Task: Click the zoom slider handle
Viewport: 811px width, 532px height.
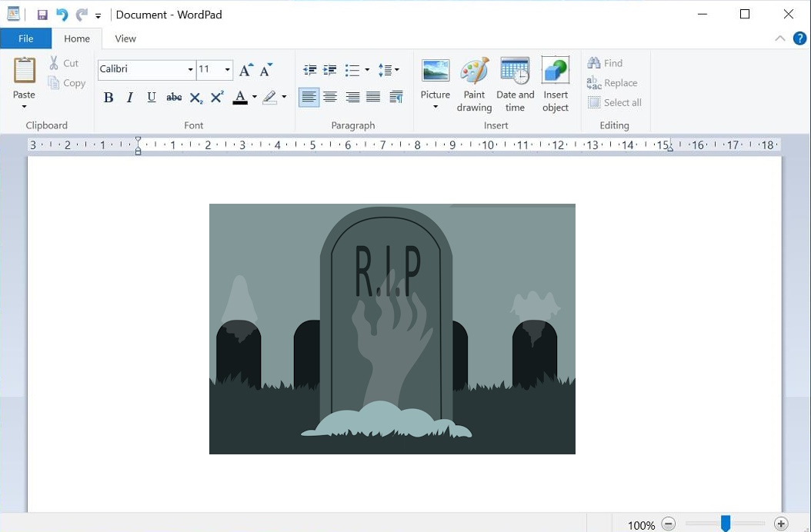Action: (x=725, y=524)
